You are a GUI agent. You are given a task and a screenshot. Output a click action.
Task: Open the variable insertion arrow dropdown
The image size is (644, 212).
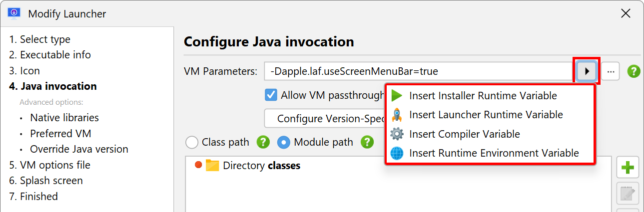pos(587,71)
